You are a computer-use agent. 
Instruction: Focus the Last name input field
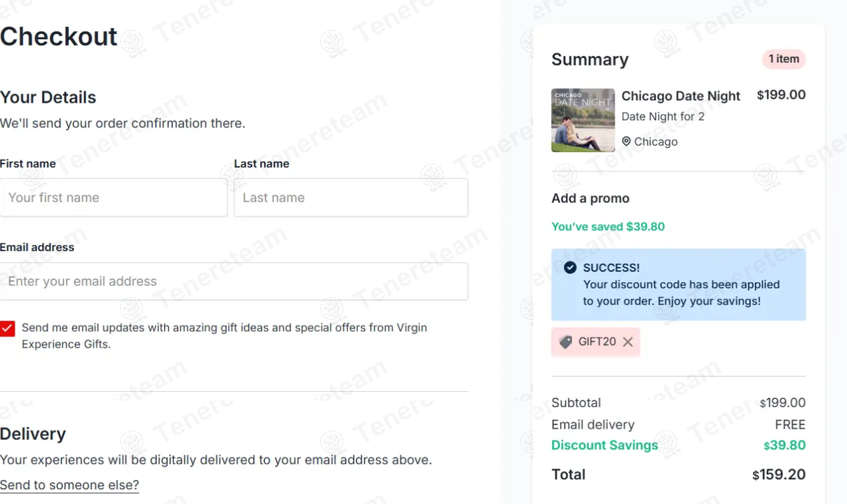click(x=350, y=198)
